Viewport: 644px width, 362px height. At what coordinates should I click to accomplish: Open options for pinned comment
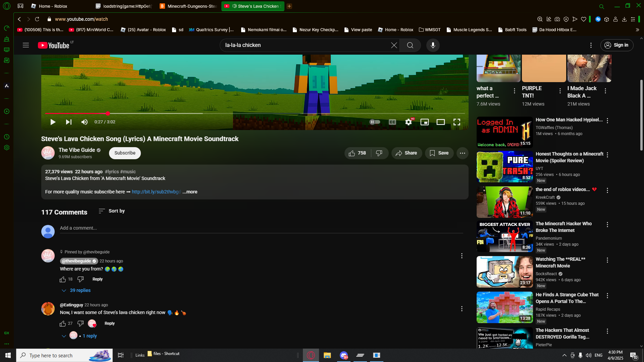(462, 256)
